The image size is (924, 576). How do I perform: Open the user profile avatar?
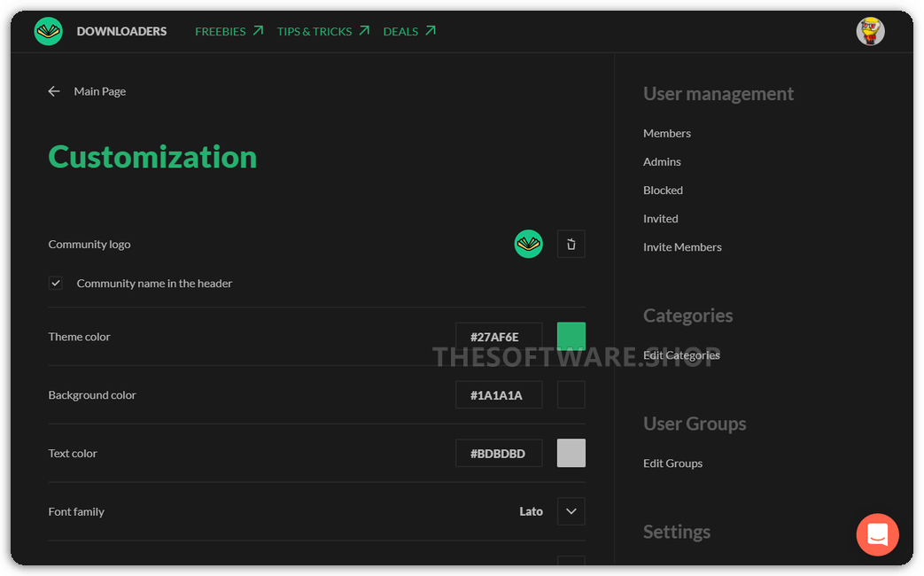coord(870,31)
